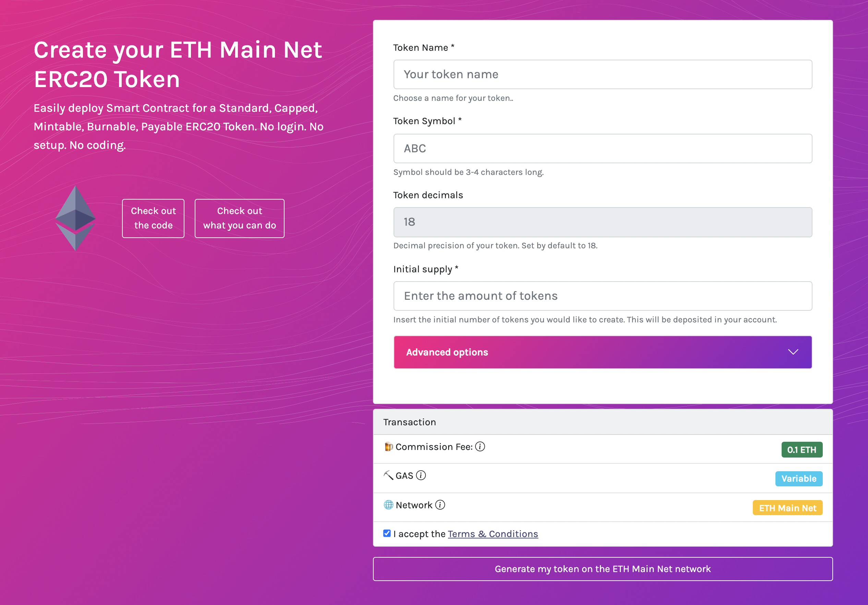Click the GAS info icon
The height and width of the screenshot is (605, 868).
pos(421,476)
